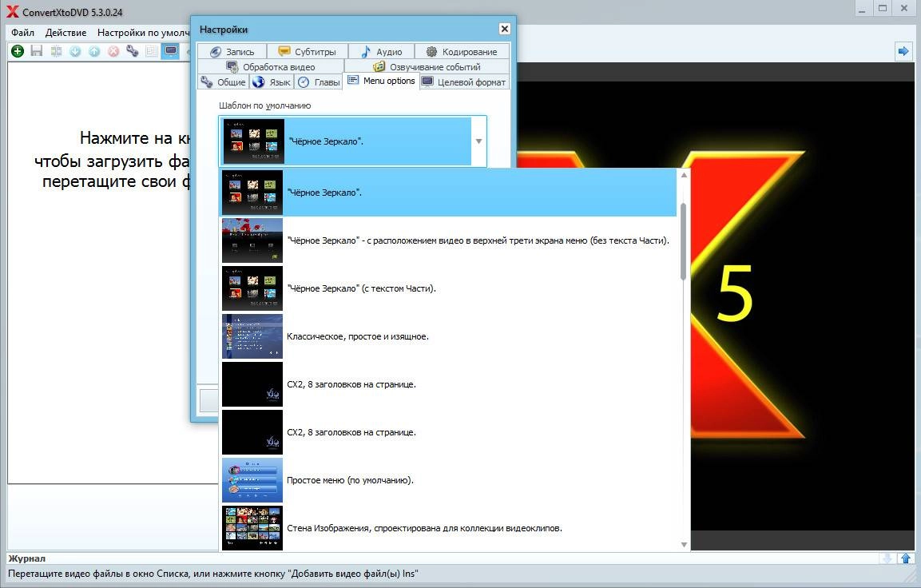Viewport: 921px width, 588px height.
Task: Switch to the Аудио tab
Action: (381, 52)
